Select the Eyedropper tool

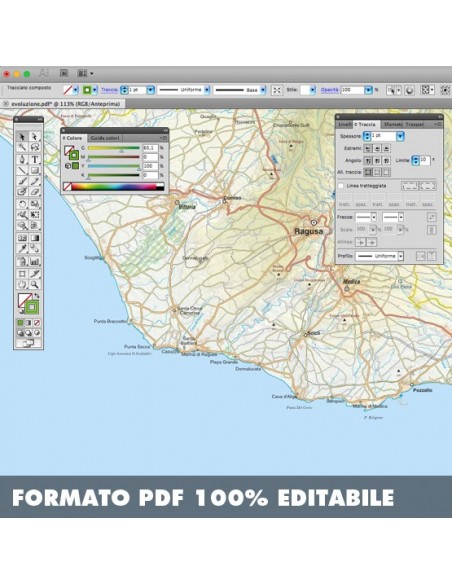pos(22,249)
